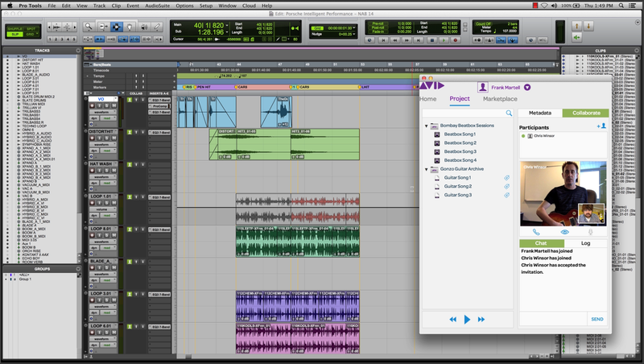Viewport: 644px width, 364px height.
Task: Click the Fast Forward transport button
Action: point(407,39)
